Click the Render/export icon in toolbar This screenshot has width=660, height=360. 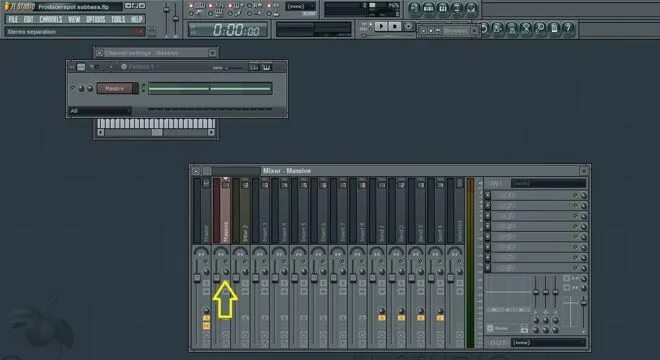[x=512, y=29]
